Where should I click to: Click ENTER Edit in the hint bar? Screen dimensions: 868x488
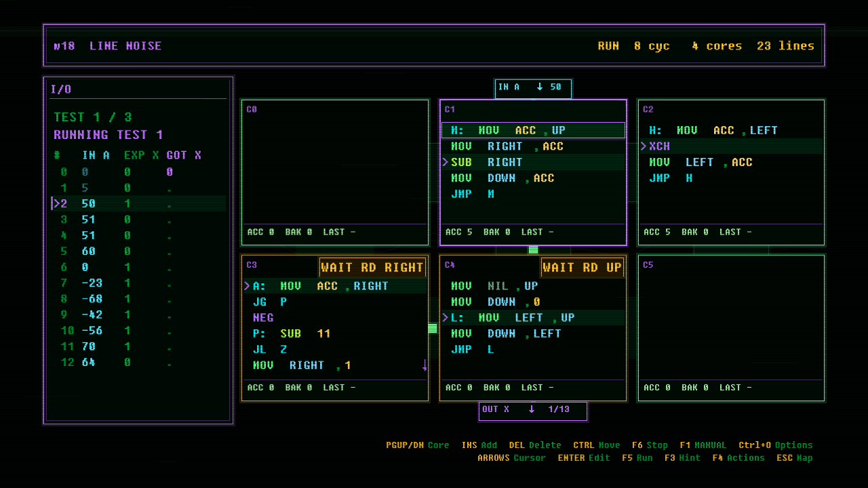pyautogui.click(x=585, y=457)
